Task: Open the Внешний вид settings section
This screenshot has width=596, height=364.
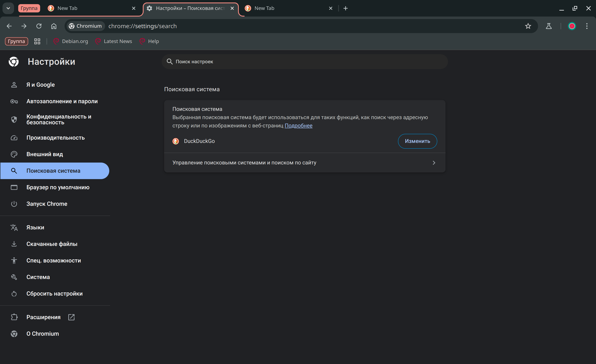Action: pos(44,154)
